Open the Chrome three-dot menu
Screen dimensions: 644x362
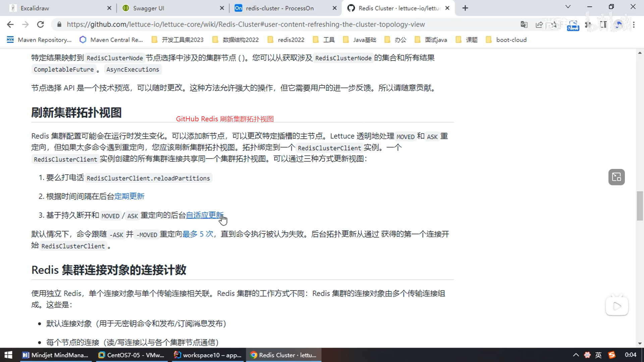(x=634, y=24)
